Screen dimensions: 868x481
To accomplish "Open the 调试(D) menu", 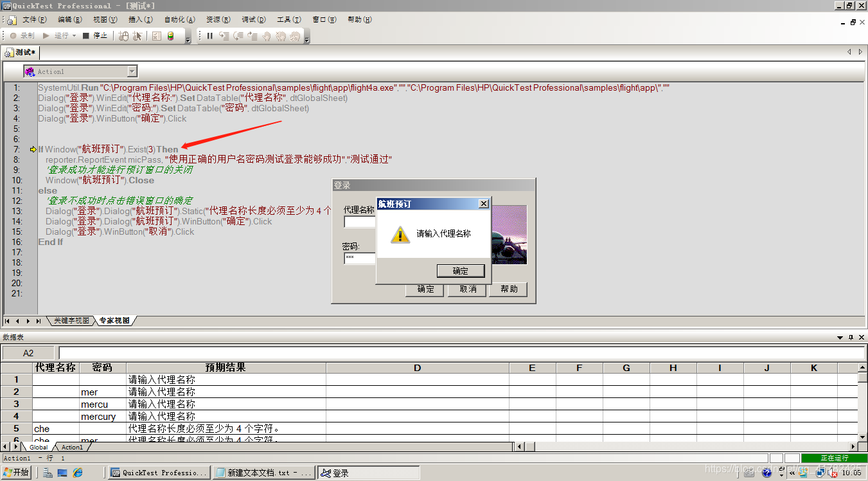I will [x=254, y=20].
